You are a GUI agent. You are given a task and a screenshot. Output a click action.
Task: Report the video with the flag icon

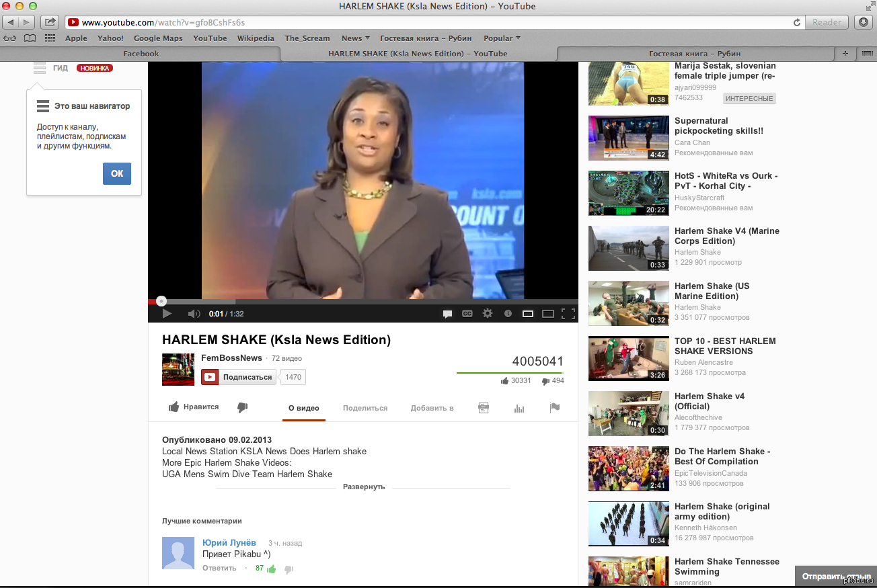pyautogui.click(x=555, y=407)
